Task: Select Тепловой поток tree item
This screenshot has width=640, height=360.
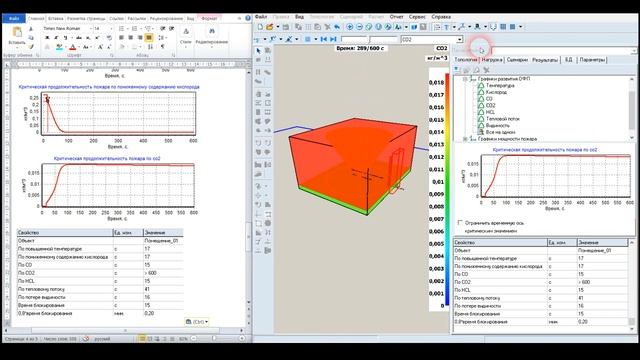Action: pos(502,119)
